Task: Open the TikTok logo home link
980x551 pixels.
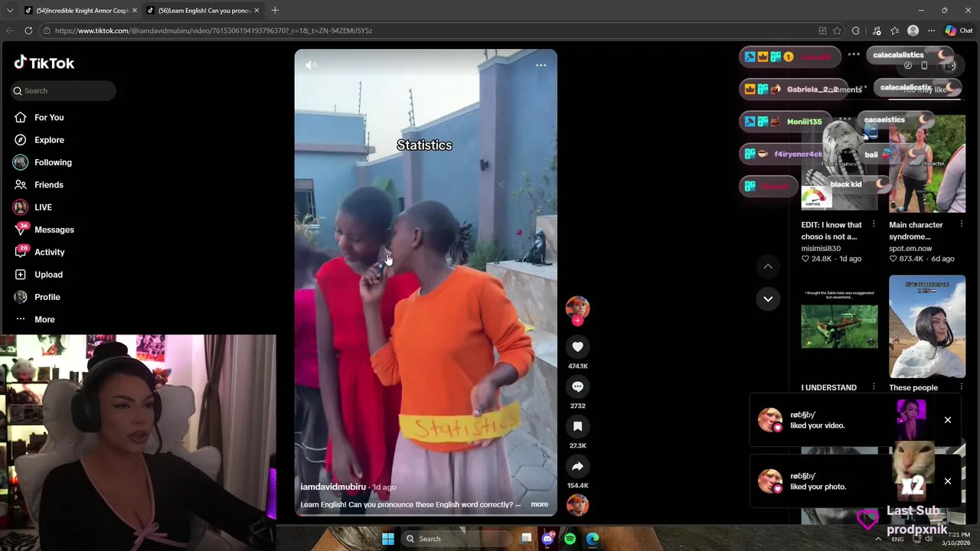Action: point(44,63)
